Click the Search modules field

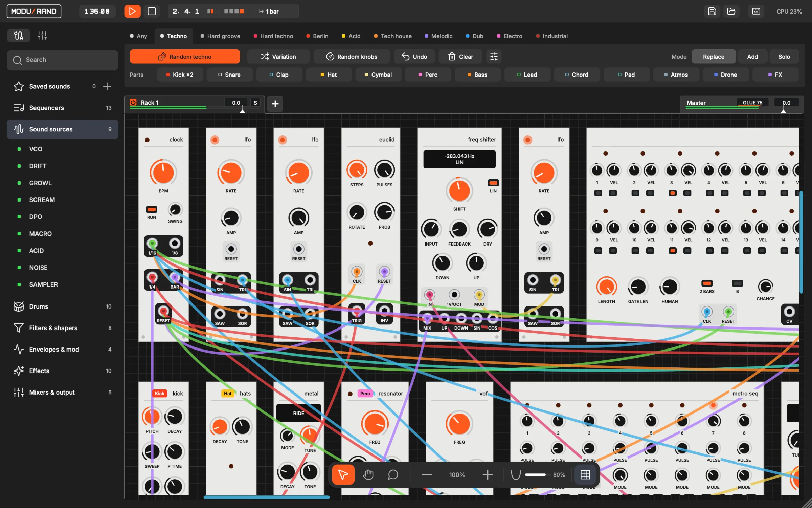(x=63, y=60)
